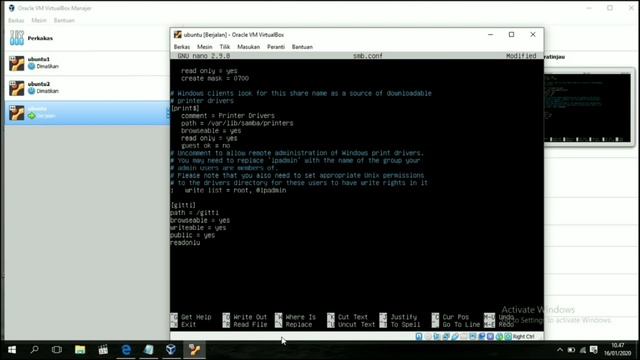Image resolution: width=640 pixels, height=360 pixels.
Task: Click the CPU virtualization status icon
Action: point(491,336)
